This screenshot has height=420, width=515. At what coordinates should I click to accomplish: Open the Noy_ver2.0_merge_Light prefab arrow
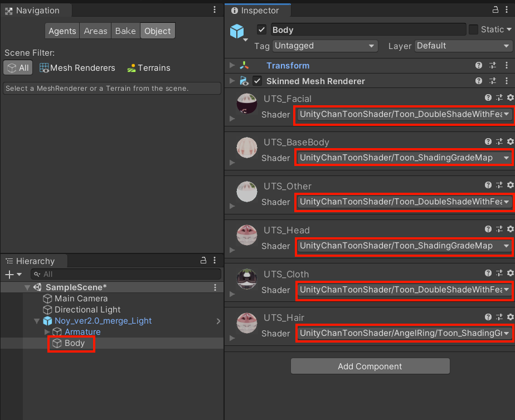[x=218, y=321]
